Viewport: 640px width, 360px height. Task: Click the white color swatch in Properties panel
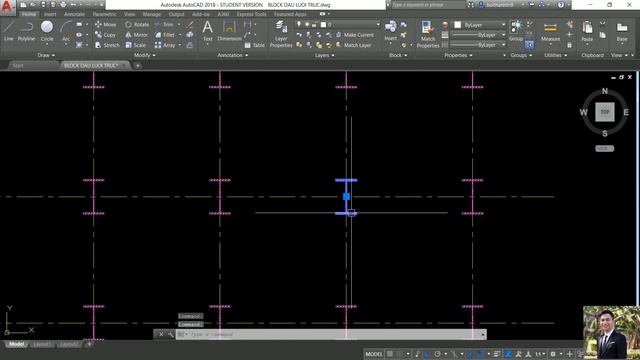pyautogui.click(x=458, y=25)
